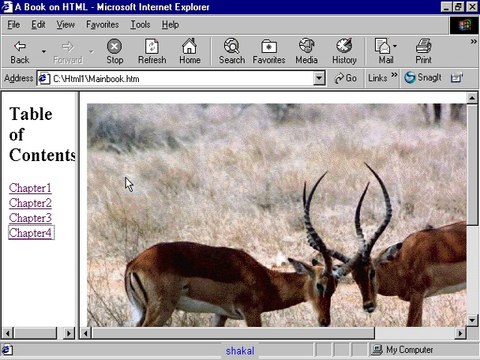This screenshot has height=360, width=480.
Task: Stop page loading with Stop icon
Action: point(115,52)
